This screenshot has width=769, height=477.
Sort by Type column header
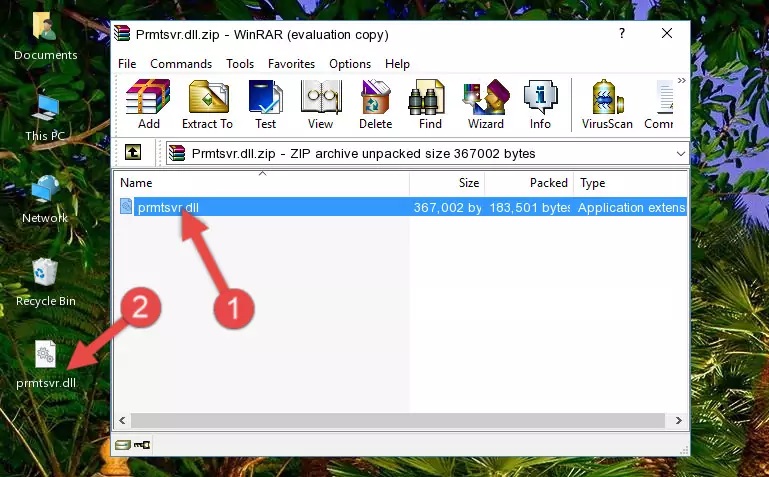(x=630, y=183)
